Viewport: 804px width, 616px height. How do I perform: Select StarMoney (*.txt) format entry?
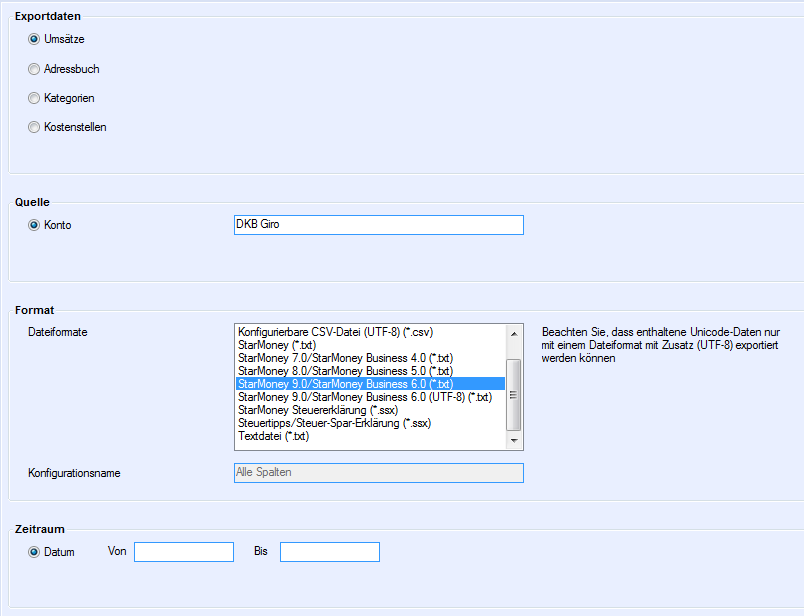(x=370, y=345)
